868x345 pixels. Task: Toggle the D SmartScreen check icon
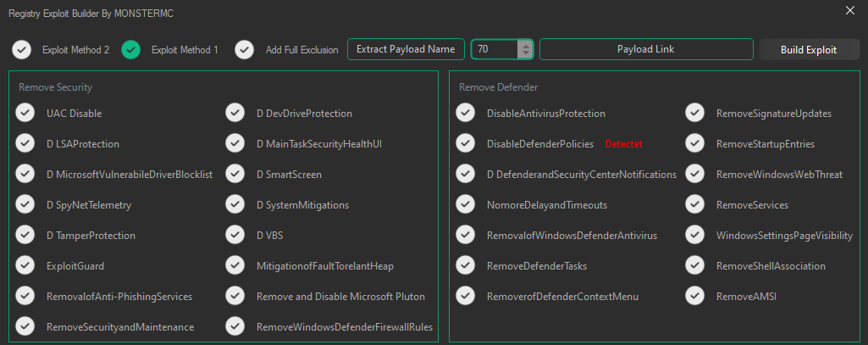tap(235, 174)
